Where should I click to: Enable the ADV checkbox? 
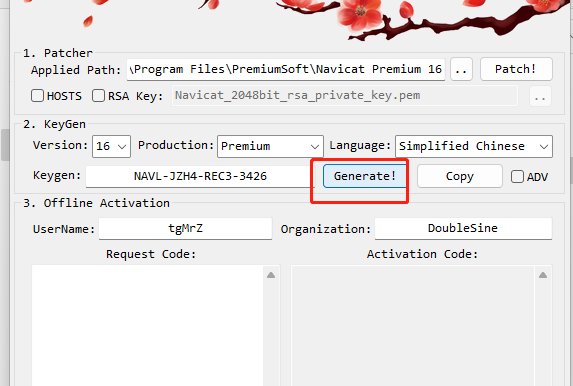click(x=517, y=177)
